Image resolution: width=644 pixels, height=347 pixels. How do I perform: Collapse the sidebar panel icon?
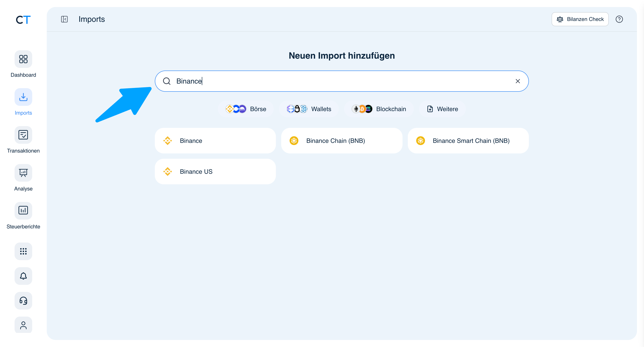64,19
